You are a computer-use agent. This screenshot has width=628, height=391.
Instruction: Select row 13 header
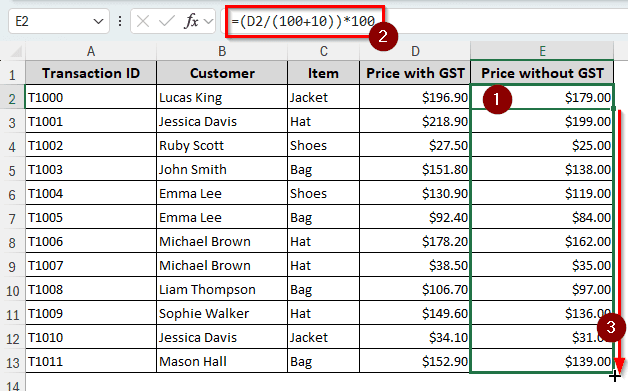click(12, 363)
